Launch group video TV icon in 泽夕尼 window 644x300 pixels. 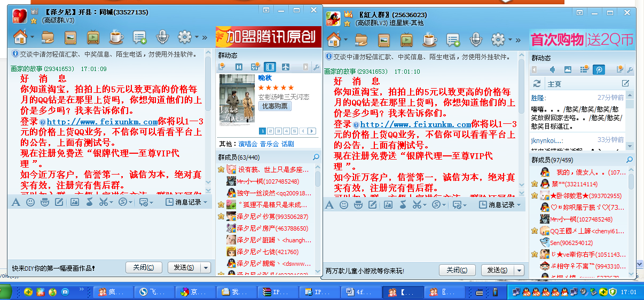click(x=93, y=37)
